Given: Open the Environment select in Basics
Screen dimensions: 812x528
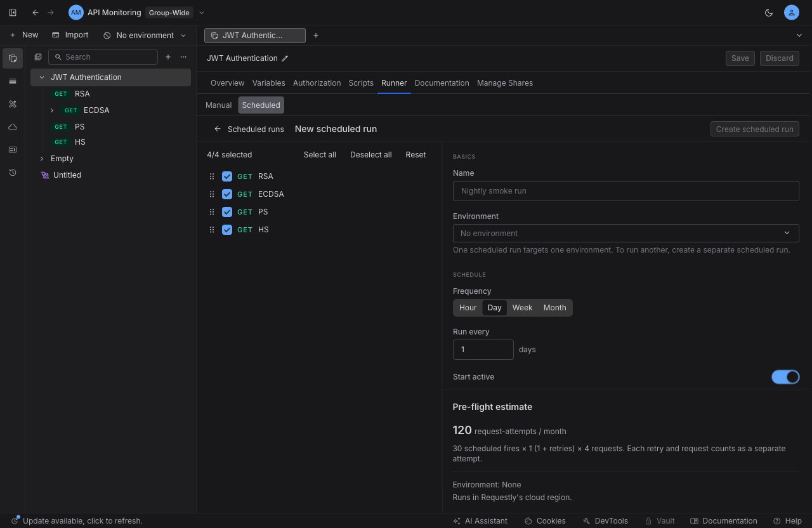Looking at the screenshot, I should (x=626, y=233).
